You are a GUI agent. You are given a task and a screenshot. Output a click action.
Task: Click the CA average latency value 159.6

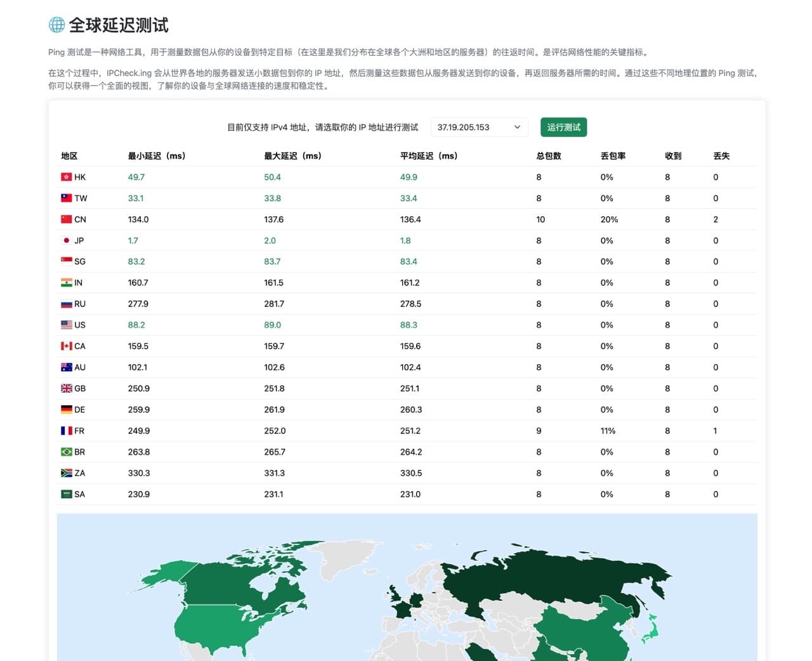click(410, 346)
